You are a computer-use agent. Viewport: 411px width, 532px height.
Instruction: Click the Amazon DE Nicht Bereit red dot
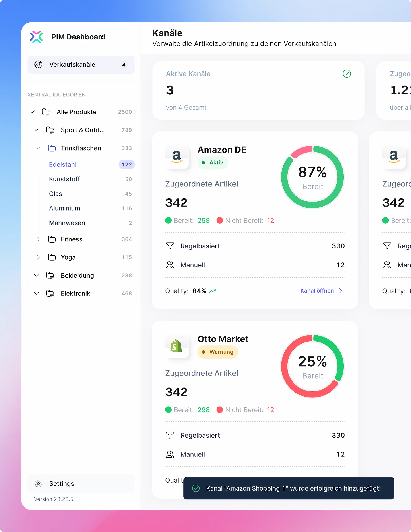220,221
